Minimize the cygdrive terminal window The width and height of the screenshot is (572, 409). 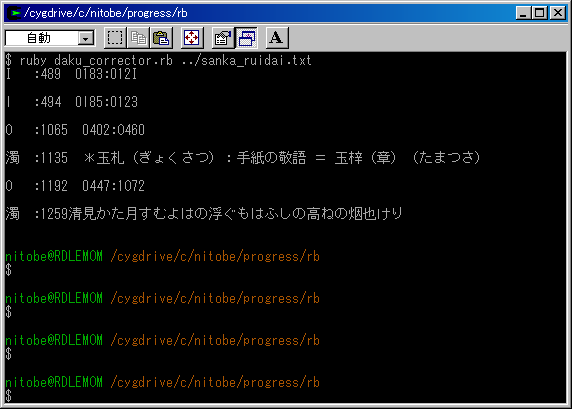point(523,13)
